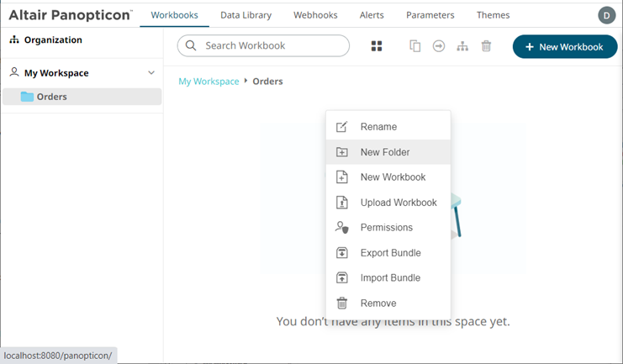The height and width of the screenshot is (364, 623).
Task: Open the Data Library tab
Action: point(246,15)
